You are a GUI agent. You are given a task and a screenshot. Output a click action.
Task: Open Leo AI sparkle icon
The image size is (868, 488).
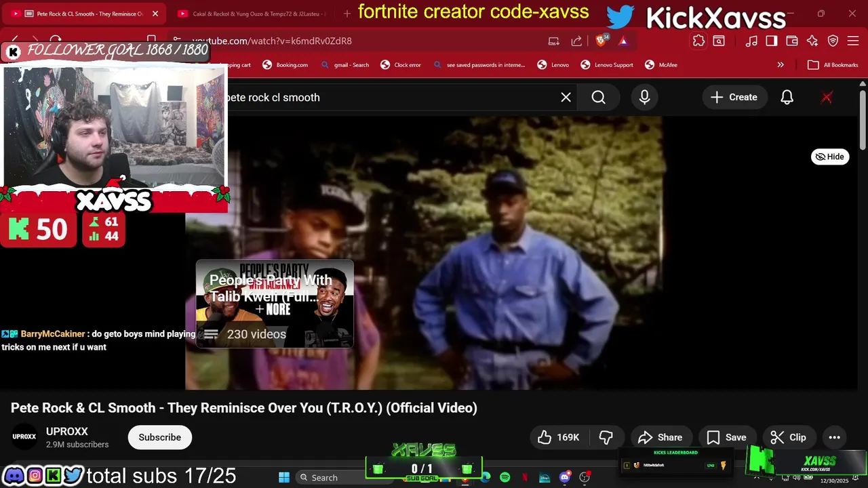point(812,41)
